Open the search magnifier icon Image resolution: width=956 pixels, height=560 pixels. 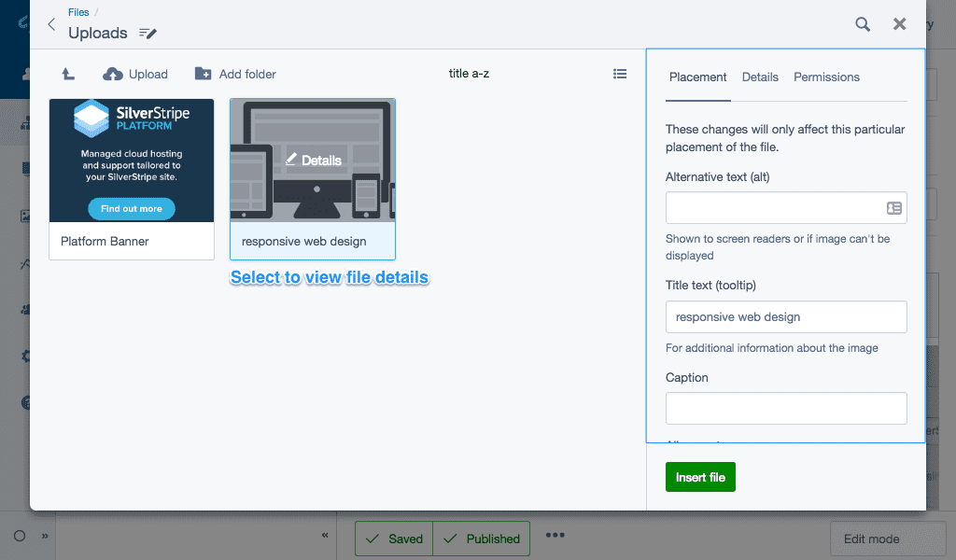point(863,24)
